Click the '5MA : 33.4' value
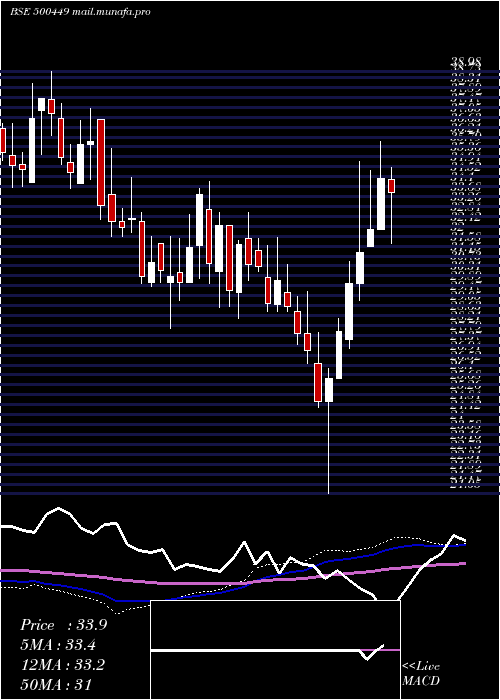The width and height of the screenshot is (500, 700). tap(58, 645)
